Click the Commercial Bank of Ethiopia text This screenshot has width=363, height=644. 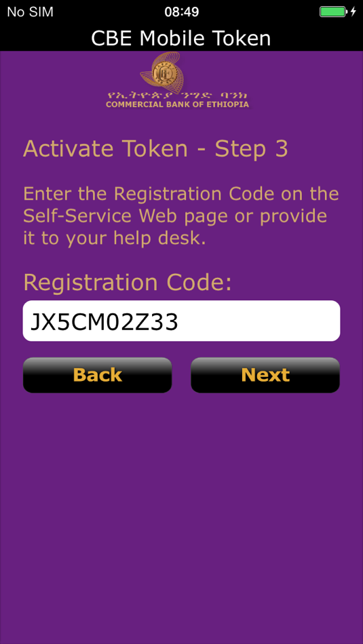[x=177, y=104]
